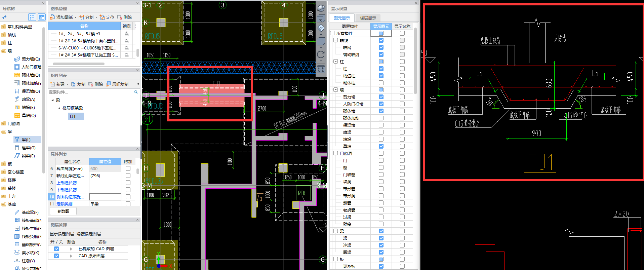Click the 定位 locate drawing button
Image resolution: width=644 pixels, height=270 pixels.
pyautogui.click(x=107, y=17)
